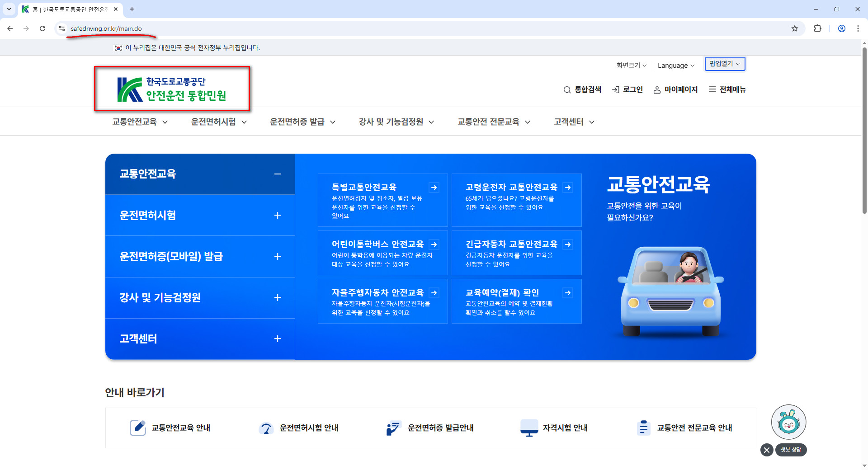Toggle the 팝업열기 button
The height and width of the screenshot is (470, 868).
click(725, 64)
